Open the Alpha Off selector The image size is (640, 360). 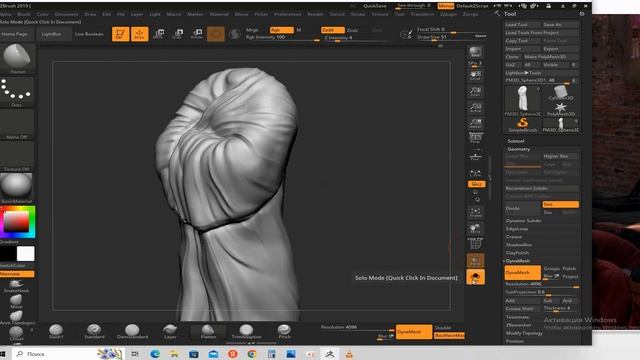[x=16, y=124]
